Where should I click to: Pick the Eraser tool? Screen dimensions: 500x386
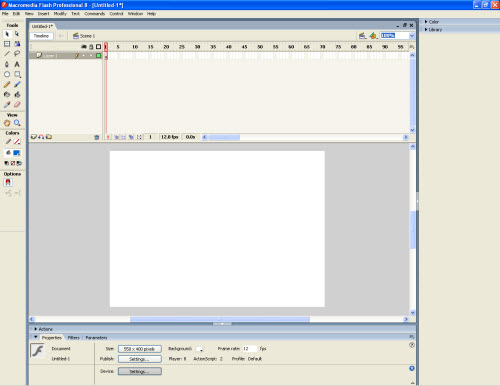(x=17, y=105)
